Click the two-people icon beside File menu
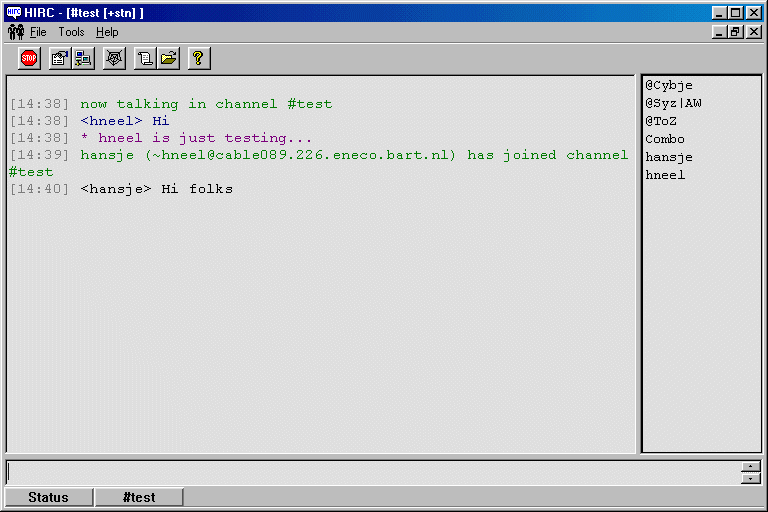This screenshot has height=512, width=768. (16, 32)
